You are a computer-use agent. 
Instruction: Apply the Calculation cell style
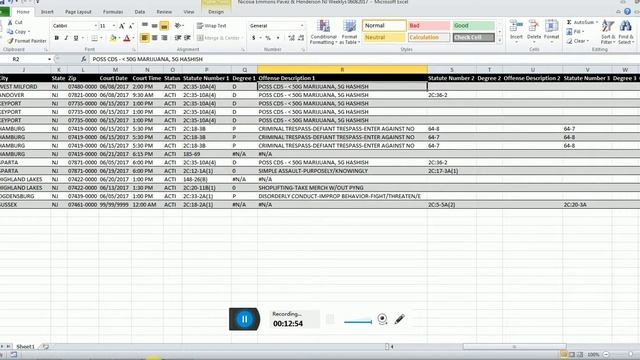pos(429,38)
